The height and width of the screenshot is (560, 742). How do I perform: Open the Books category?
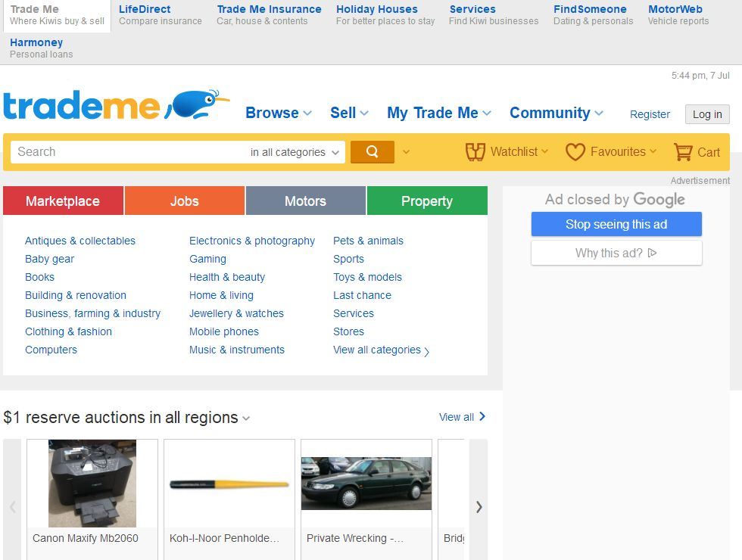click(x=39, y=277)
